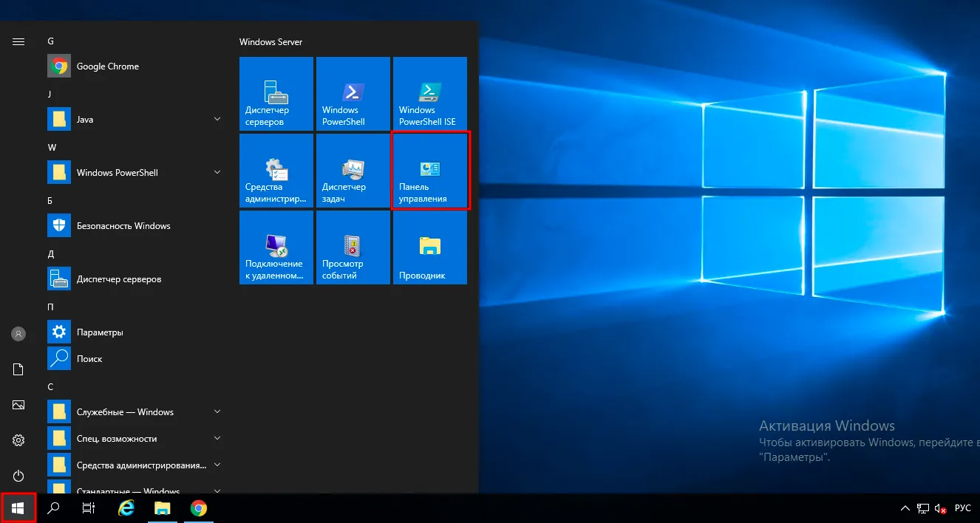Viewport: 980px width, 523px height.
Task: Click the Windows Server tile group title
Action: (x=271, y=42)
